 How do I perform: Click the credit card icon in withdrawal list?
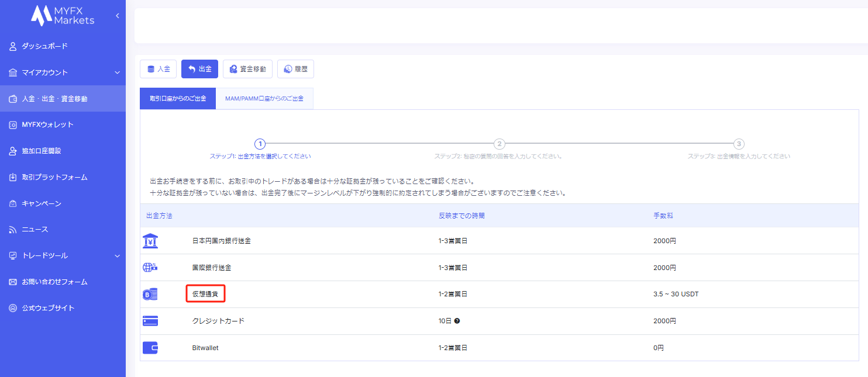click(150, 321)
